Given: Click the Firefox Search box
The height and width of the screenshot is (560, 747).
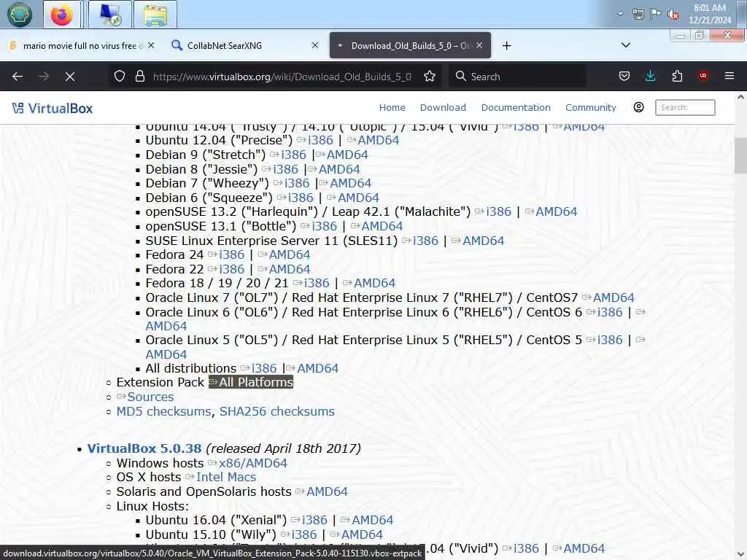Looking at the screenshot, I should [517, 76].
